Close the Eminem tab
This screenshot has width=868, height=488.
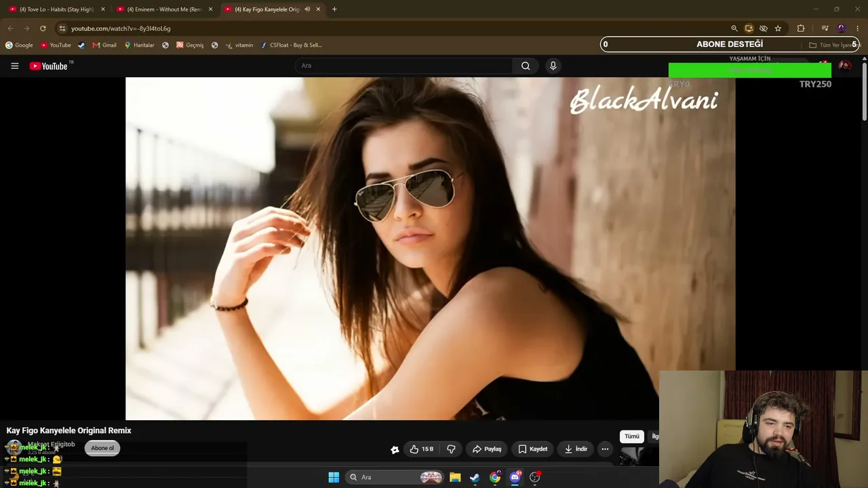pyautogui.click(x=210, y=9)
